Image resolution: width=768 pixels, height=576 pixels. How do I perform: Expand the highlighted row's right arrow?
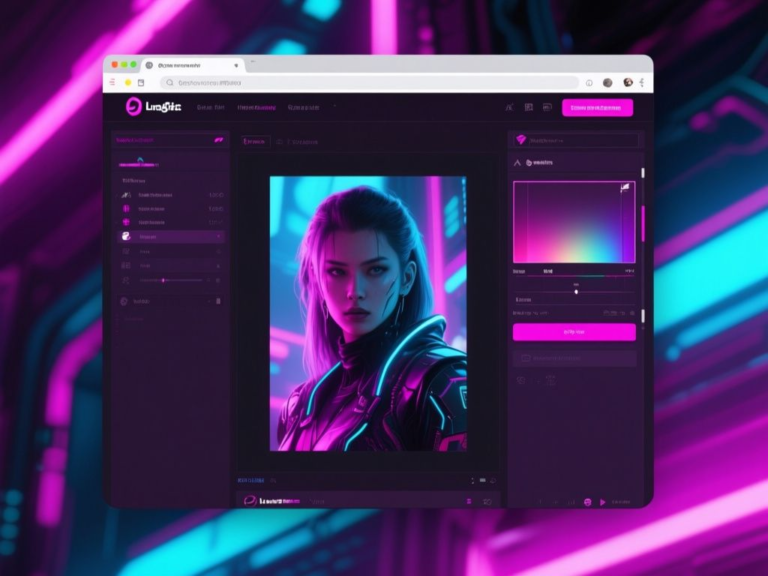tap(218, 237)
